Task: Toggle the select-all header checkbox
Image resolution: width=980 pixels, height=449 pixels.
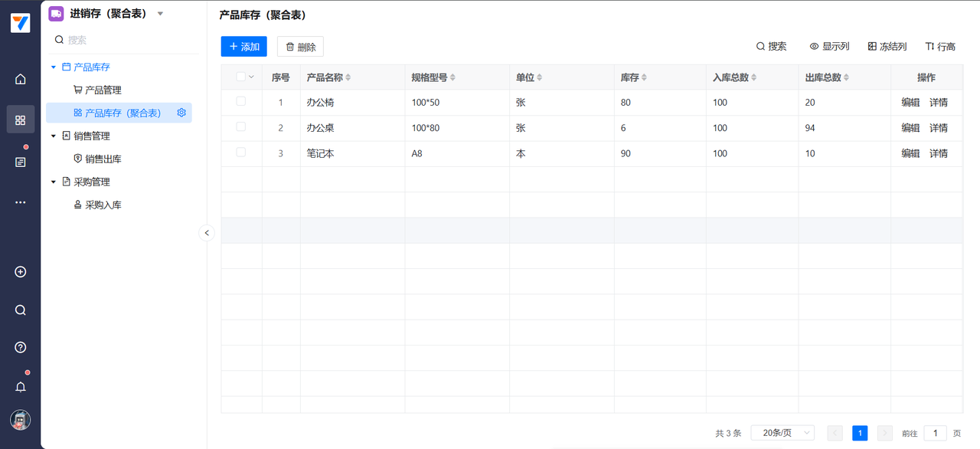Action: [x=241, y=77]
